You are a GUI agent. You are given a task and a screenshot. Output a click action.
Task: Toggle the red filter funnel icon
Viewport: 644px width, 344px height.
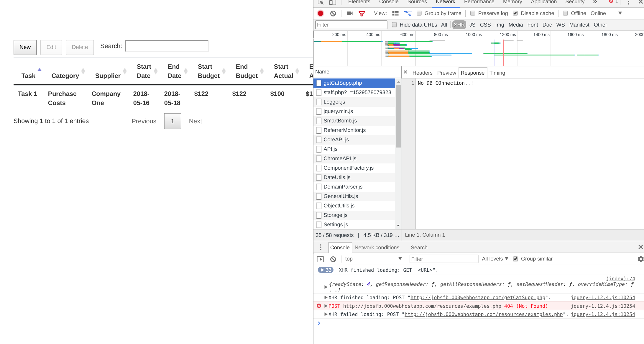coord(362,13)
